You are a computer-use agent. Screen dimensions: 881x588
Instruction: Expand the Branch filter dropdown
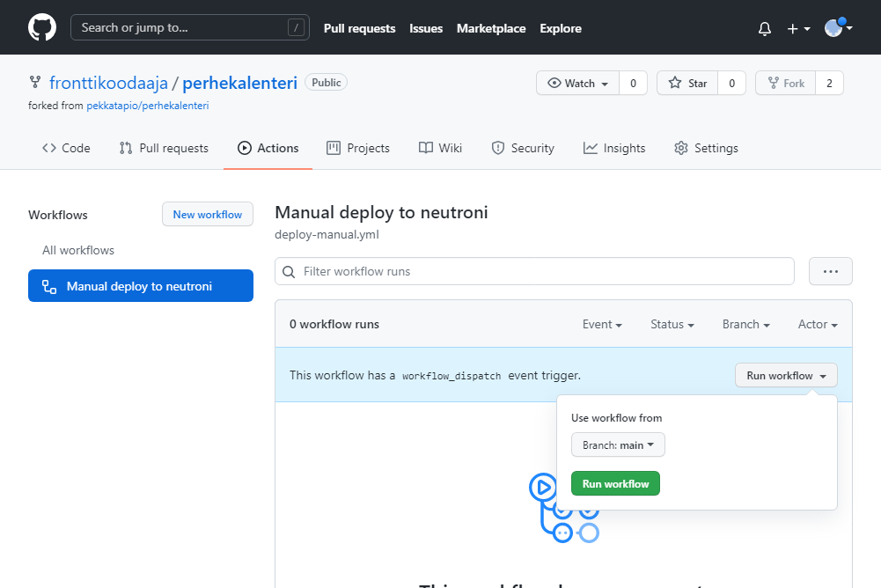pos(745,325)
